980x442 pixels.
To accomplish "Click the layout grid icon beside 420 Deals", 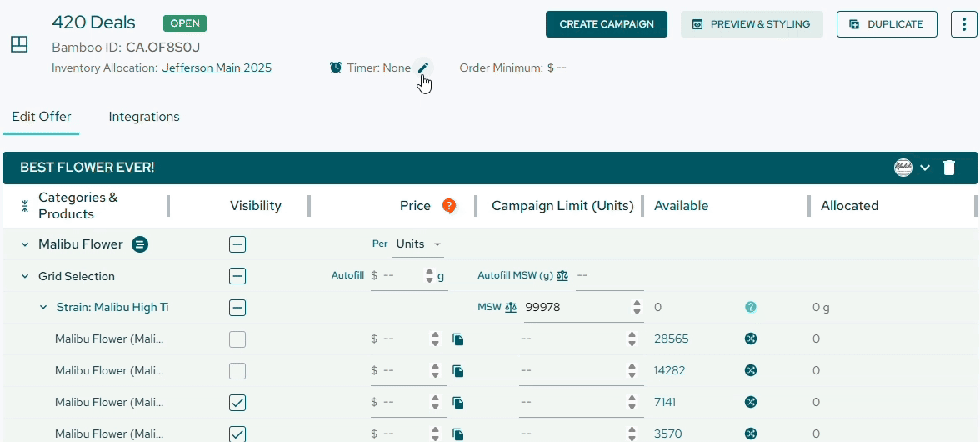I will (x=19, y=44).
